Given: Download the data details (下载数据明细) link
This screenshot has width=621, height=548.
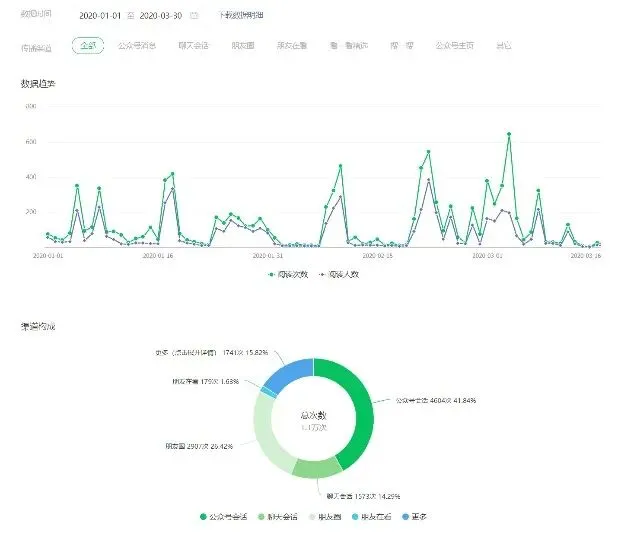Looking at the screenshot, I should pyautogui.click(x=241, y=15).
